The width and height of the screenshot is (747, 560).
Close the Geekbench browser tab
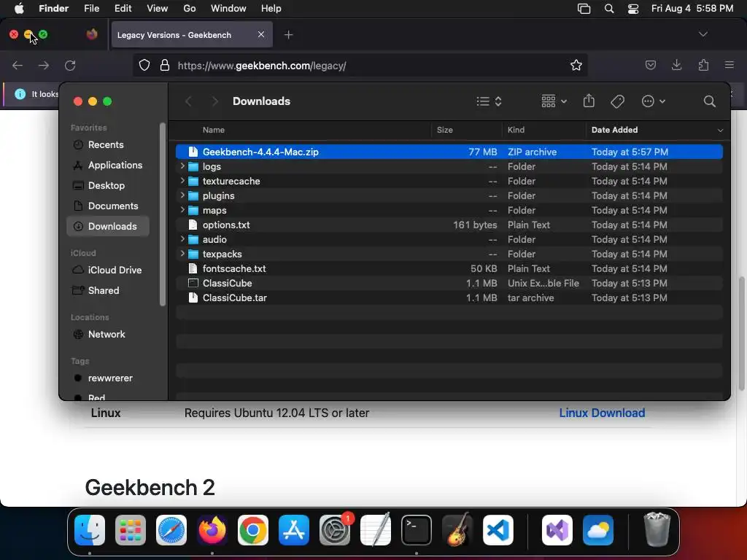261,34
